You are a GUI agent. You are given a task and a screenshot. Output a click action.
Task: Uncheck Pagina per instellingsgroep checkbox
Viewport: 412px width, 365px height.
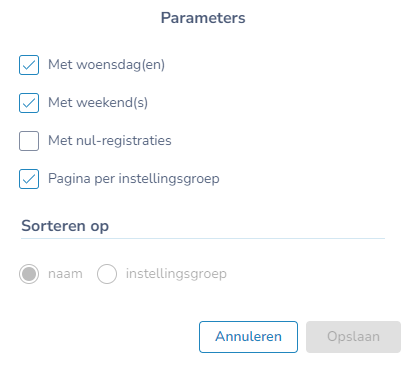point(29,179)
